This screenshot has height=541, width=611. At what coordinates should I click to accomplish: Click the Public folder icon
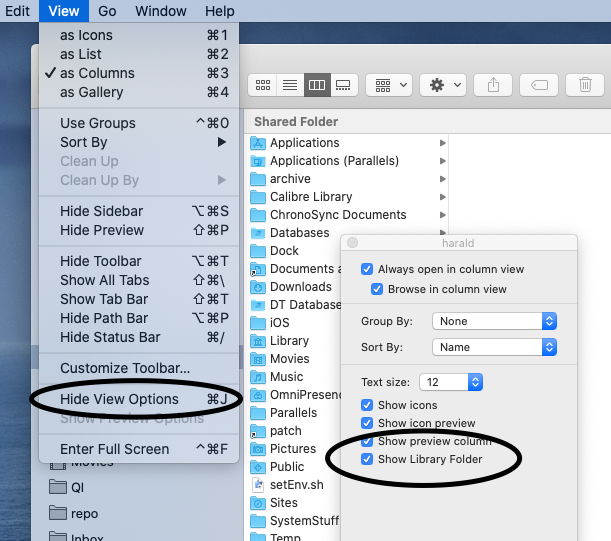pyautogui.click(x=258, y=467)
